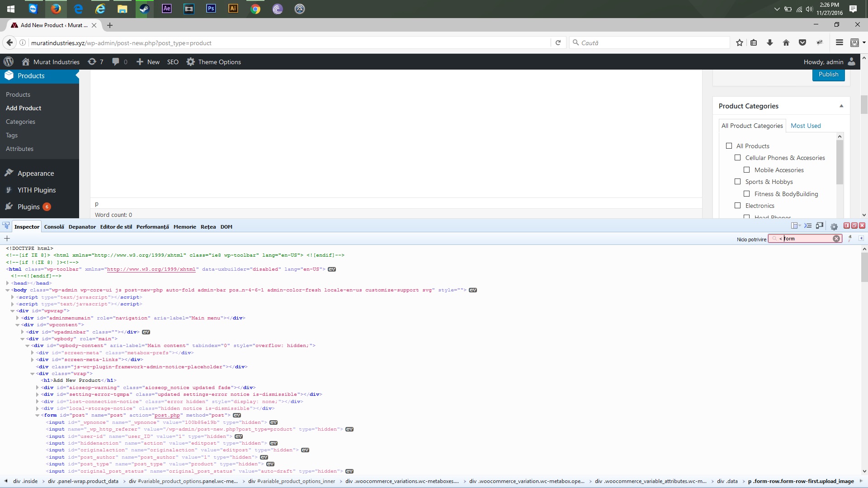Bookmark this page with the star icon
The width and height of the screenshot is (868, 488).
click(x=740, y=42)
